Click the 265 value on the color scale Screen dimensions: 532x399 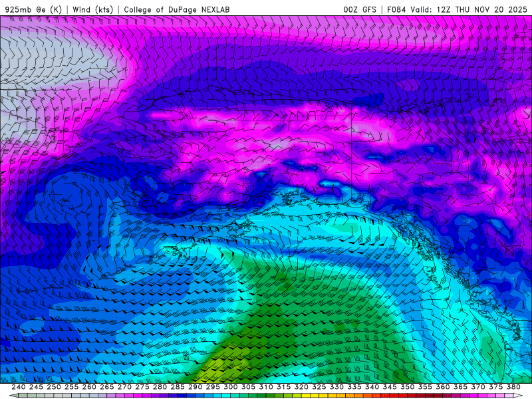tap(107, 387)
